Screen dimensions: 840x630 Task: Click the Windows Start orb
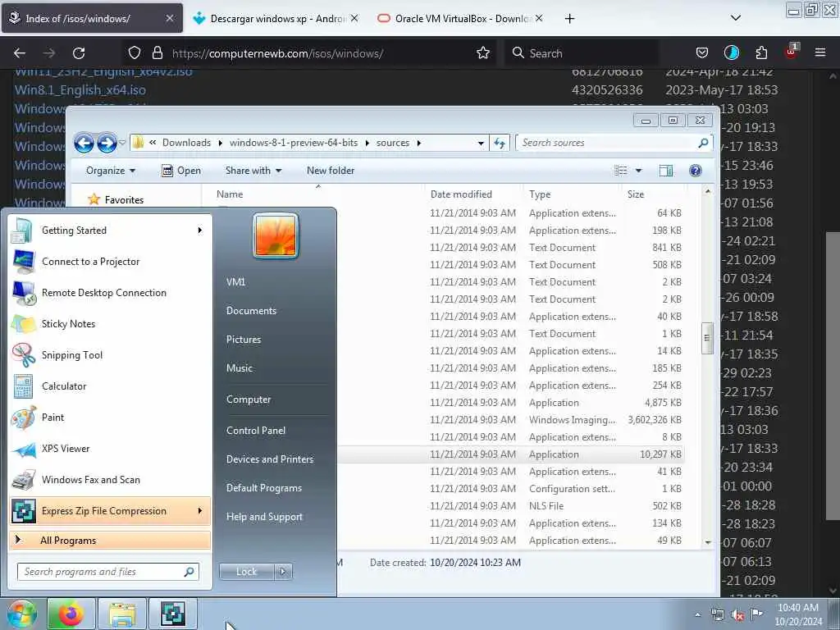coord(21,614)
